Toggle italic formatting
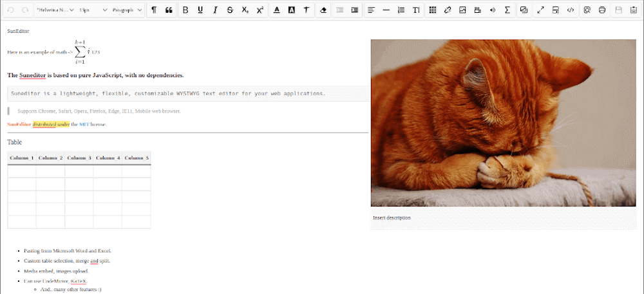 pyautogui.click(x=215, y=10)
